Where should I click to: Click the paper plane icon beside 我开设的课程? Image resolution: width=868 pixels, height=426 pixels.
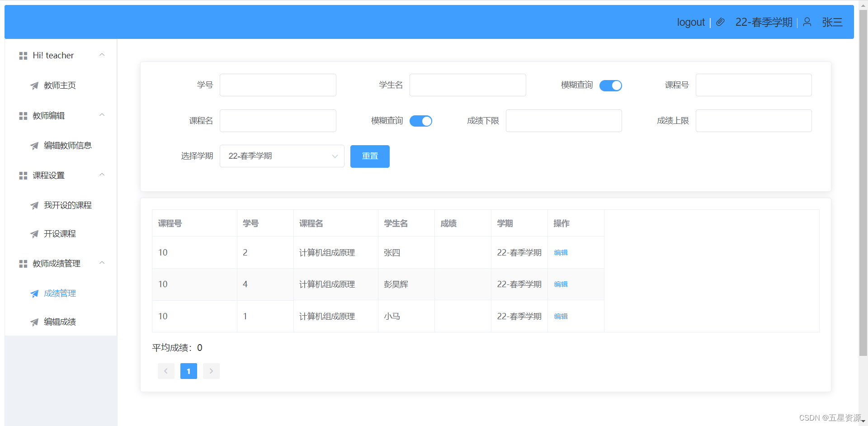tap(34, 205)
